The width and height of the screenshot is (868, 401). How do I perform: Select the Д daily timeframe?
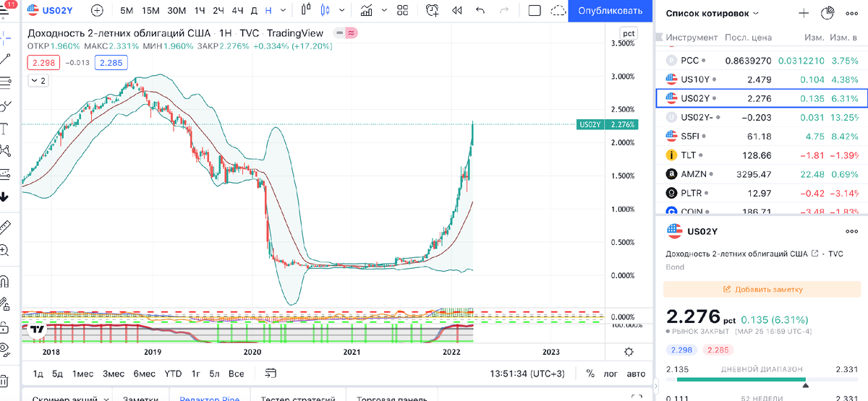click(x=254, y=11)
